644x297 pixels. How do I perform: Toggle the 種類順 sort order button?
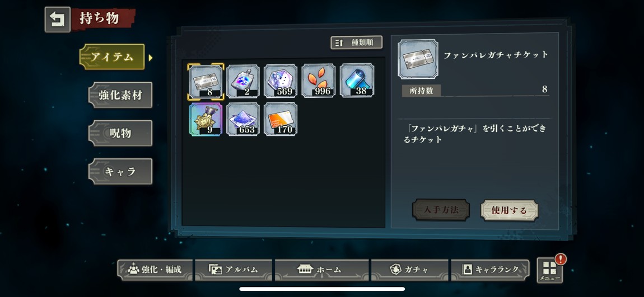click(x=357, y=43)
